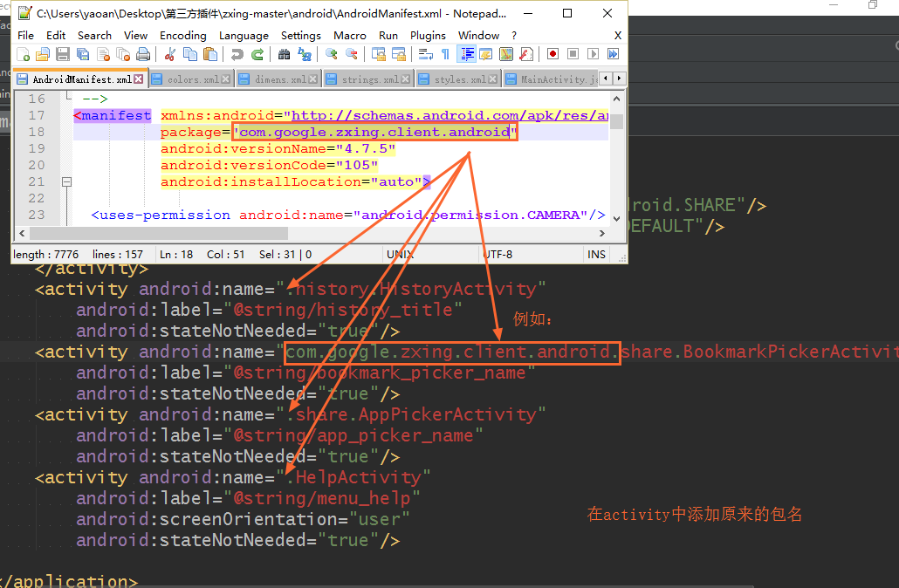Click the vertical scrollbar up arrow

pyautogui.click(x=617, y=99)
